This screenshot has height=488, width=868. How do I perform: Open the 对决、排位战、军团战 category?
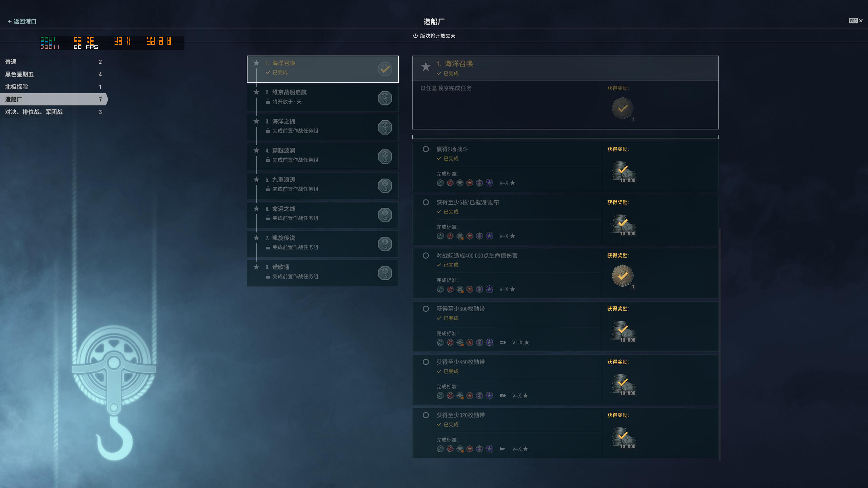click(54, 112)
